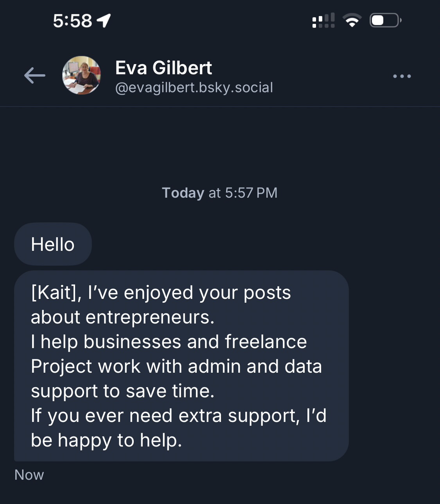Viewport: 440px width, 504px height.
Task: Tap the location arrow status icon
Action: [x=104, y=20]
